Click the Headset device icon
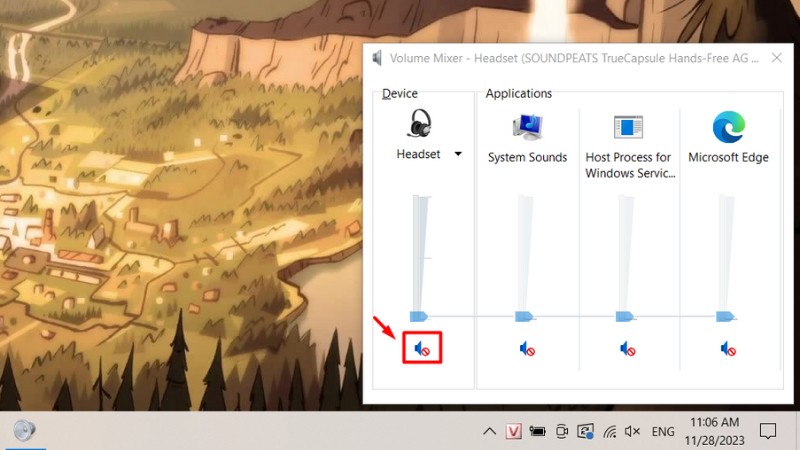800x450 pixels. 419,123
